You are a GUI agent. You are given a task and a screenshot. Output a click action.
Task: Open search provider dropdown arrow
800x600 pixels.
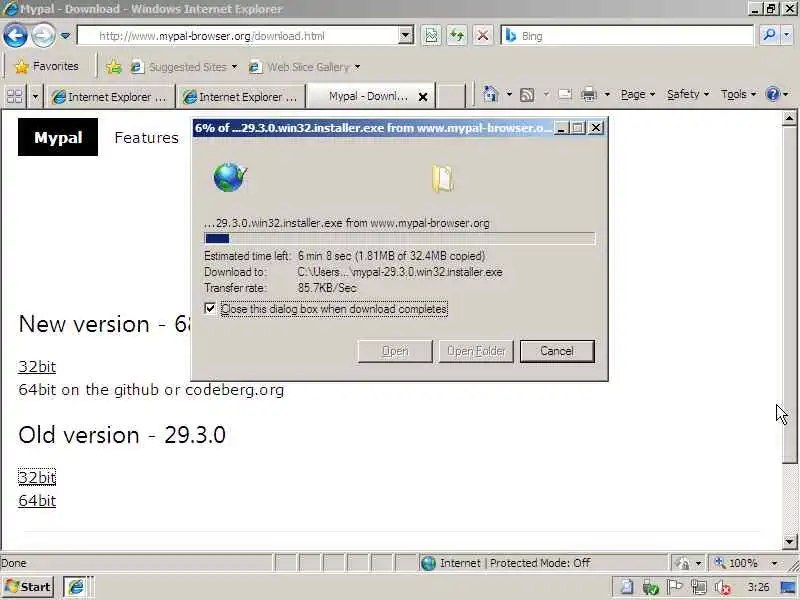[787, 36]
